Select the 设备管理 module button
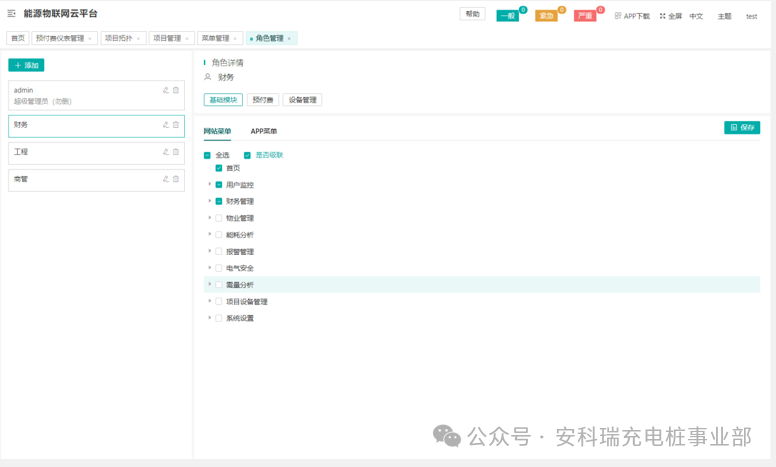This screenshot has width=776, height=467. tap(302, 100)
